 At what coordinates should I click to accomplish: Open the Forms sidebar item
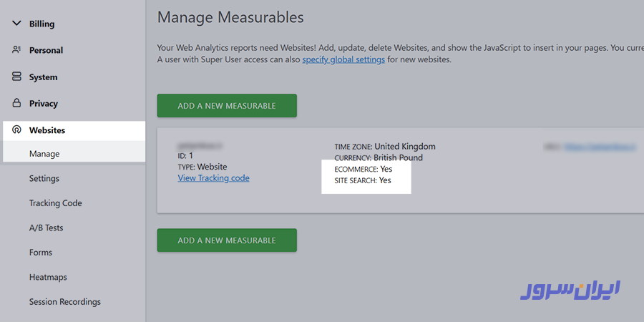click(x=41, y=253)
